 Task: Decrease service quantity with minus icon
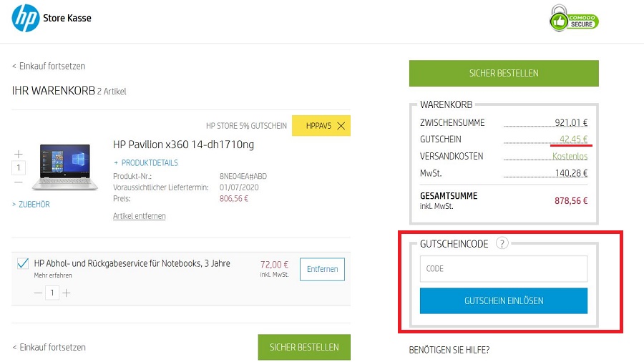38,293
